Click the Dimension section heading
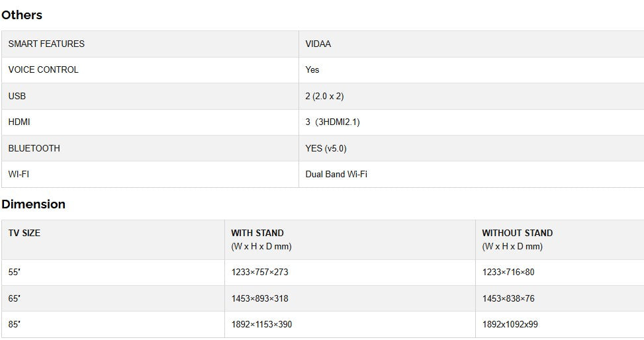644x340 pixels. point(33,204)
